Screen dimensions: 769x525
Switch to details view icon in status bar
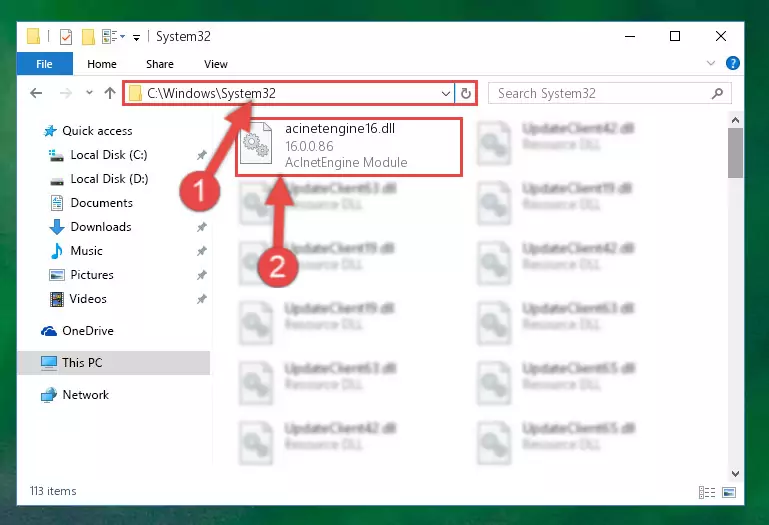tap(707, 492)
